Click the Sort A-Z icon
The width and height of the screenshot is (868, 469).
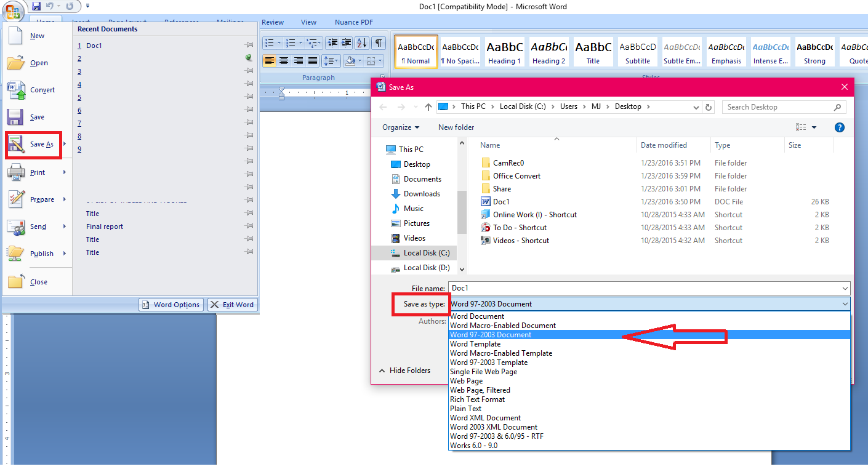362,43
